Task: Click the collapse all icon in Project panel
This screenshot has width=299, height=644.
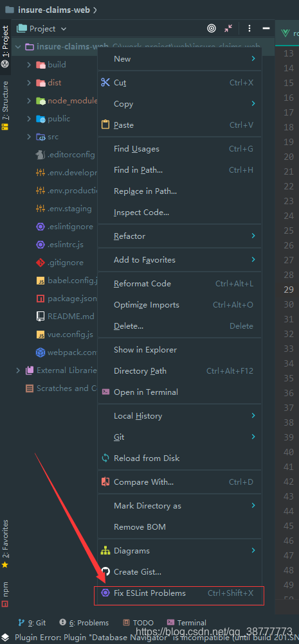Action: pyautogui.click(x=228, y=28)
